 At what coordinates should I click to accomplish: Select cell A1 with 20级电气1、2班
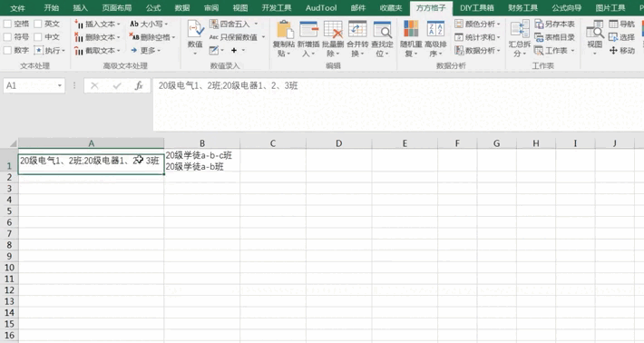(x=92, y=164)
